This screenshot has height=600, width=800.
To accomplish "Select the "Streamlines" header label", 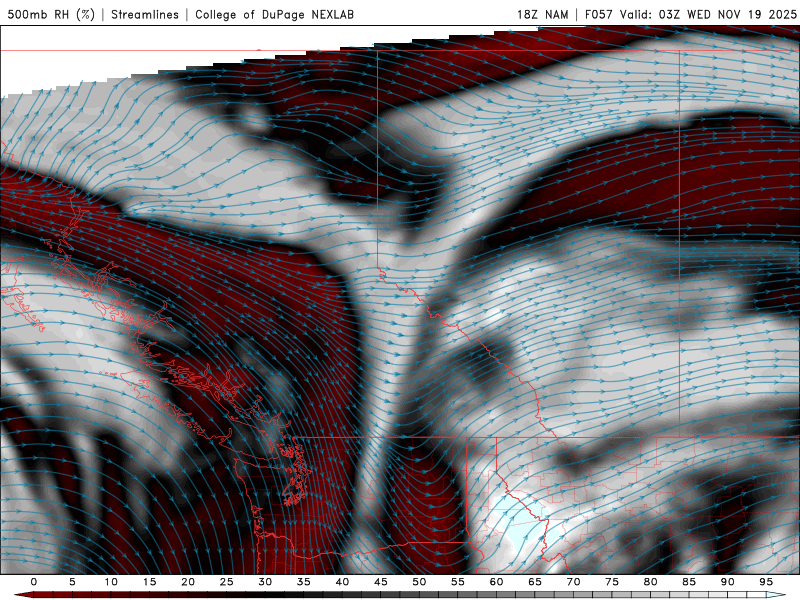I will [x=145, y=14].
